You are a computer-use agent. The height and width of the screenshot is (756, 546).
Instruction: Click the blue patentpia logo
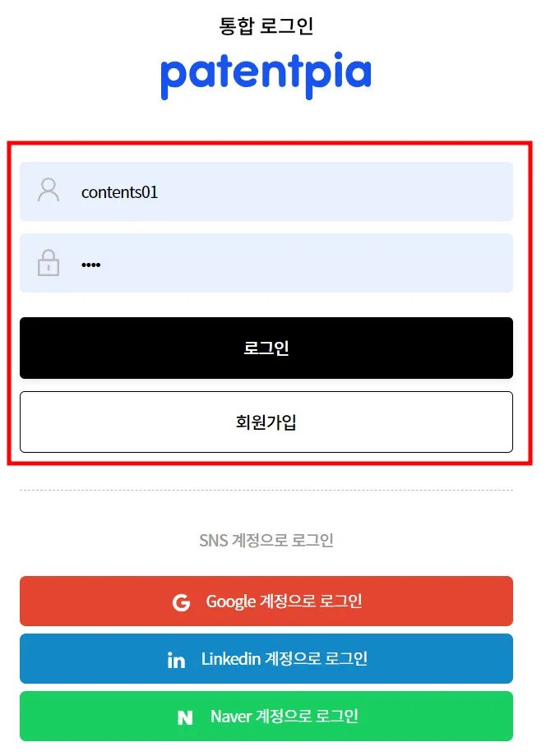(266, 76)
